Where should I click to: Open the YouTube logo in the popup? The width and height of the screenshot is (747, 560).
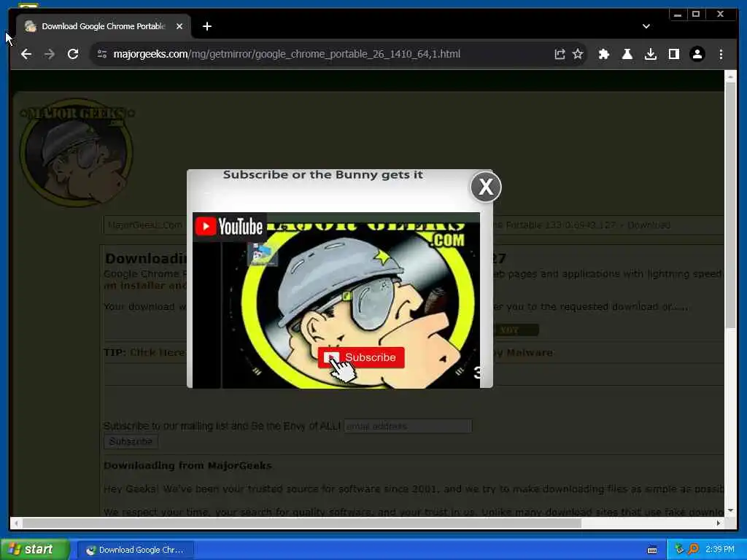229,227
